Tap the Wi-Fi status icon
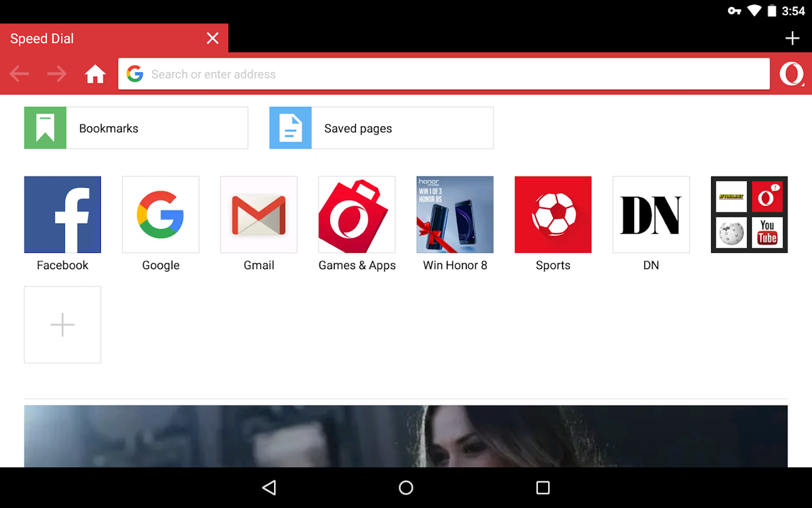The height and width of the screenshot is (508, 812). [x=754, y=11]
